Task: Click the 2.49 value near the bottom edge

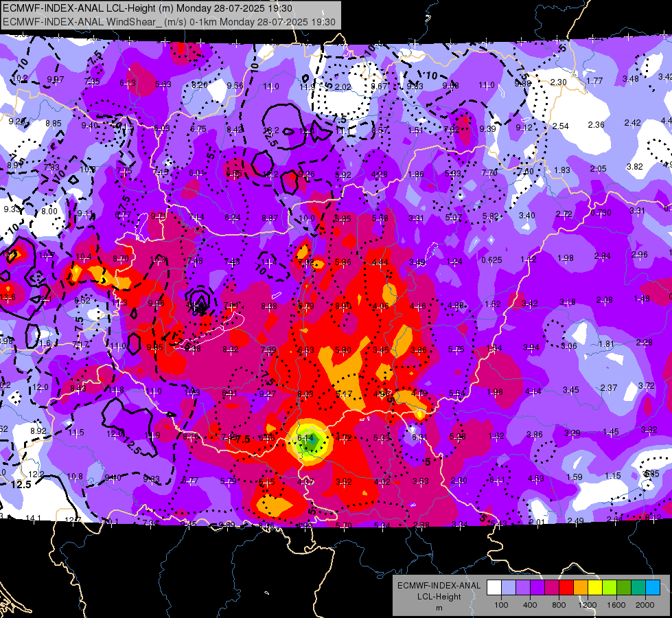Action: 576,520
